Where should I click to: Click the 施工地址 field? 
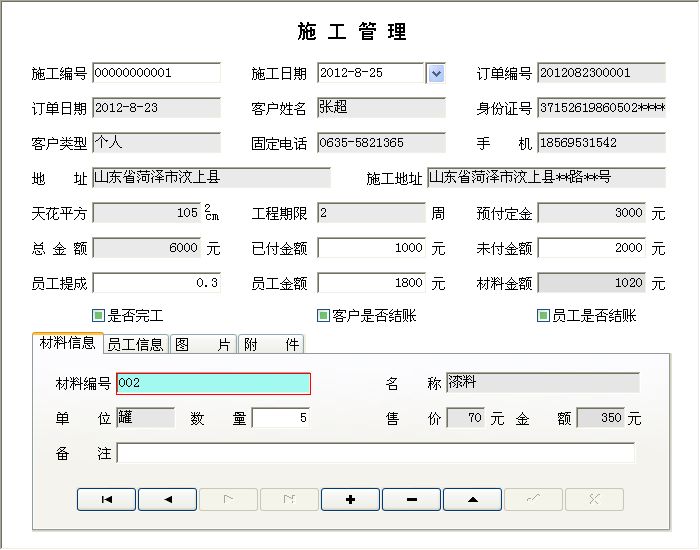[x=546, y=178]
